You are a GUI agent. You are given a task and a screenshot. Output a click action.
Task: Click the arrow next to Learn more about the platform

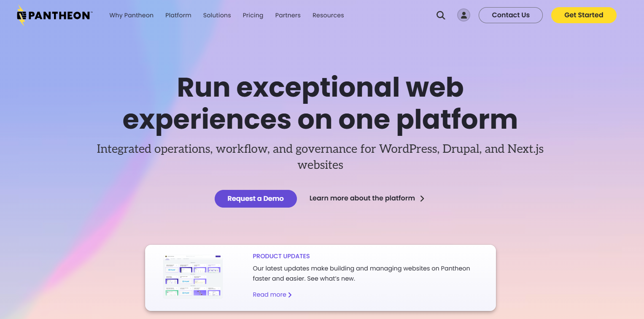click(422, 198)
